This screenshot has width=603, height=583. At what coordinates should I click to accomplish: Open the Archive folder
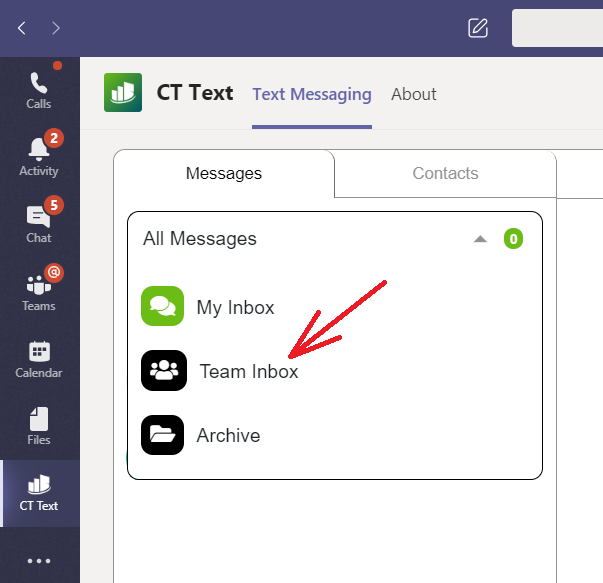(x=228, y=436)
